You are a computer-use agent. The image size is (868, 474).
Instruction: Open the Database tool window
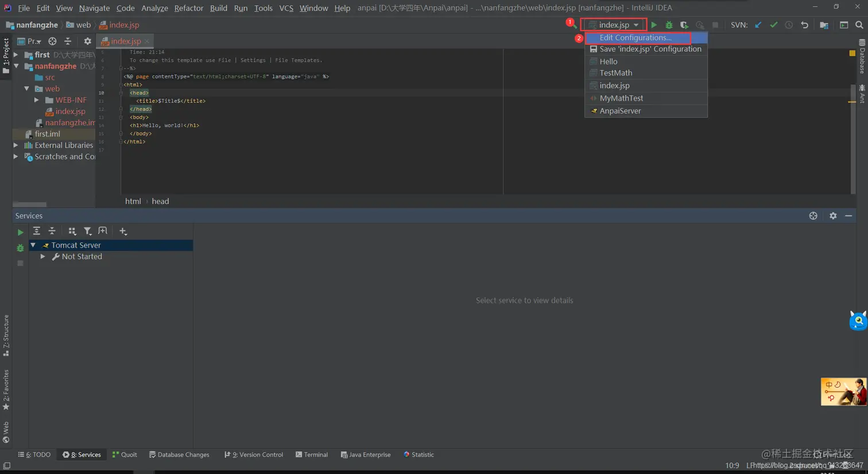tap(862, 56)
